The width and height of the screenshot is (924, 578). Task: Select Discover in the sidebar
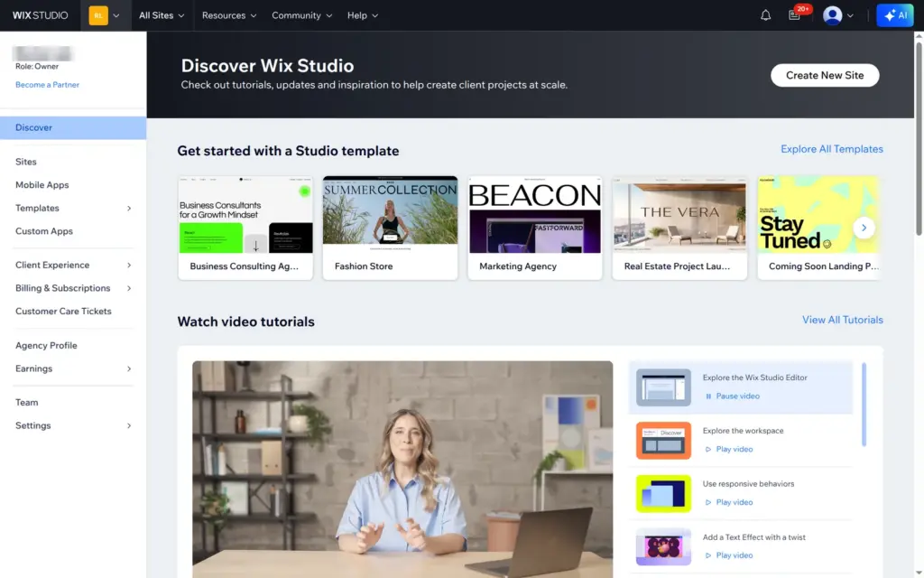(73, 127)
